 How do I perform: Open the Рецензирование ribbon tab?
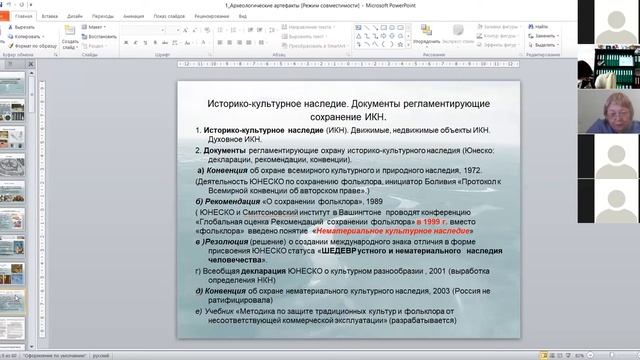[x=211, y=16]
